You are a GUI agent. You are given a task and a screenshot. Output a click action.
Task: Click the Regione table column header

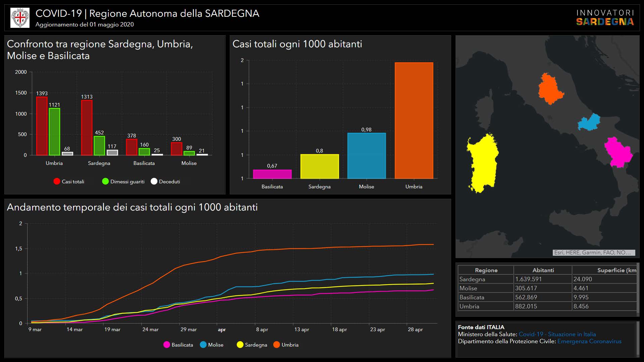[486, 270]
